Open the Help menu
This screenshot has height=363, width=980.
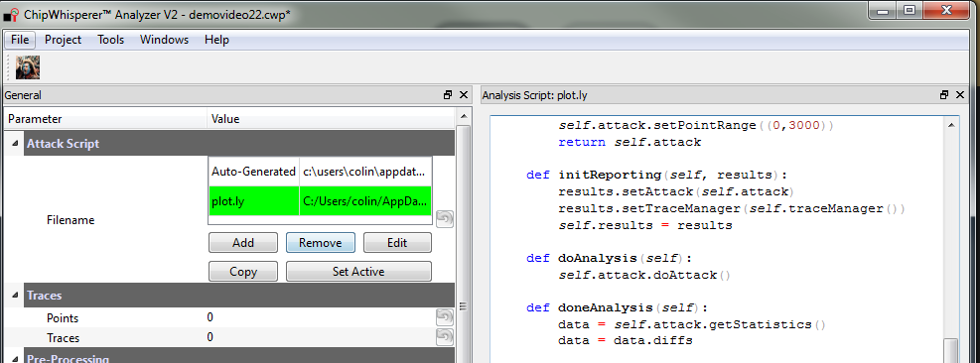(216, 40)
